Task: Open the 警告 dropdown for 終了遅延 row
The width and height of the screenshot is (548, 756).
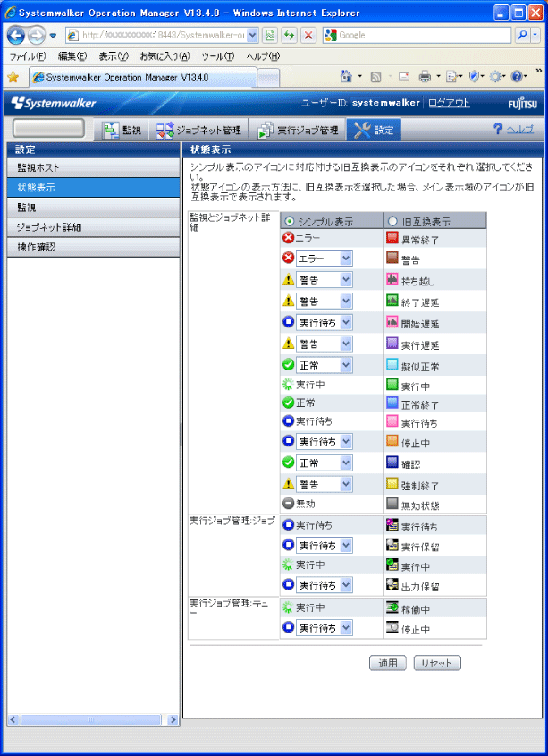Action: pos(324,302)
